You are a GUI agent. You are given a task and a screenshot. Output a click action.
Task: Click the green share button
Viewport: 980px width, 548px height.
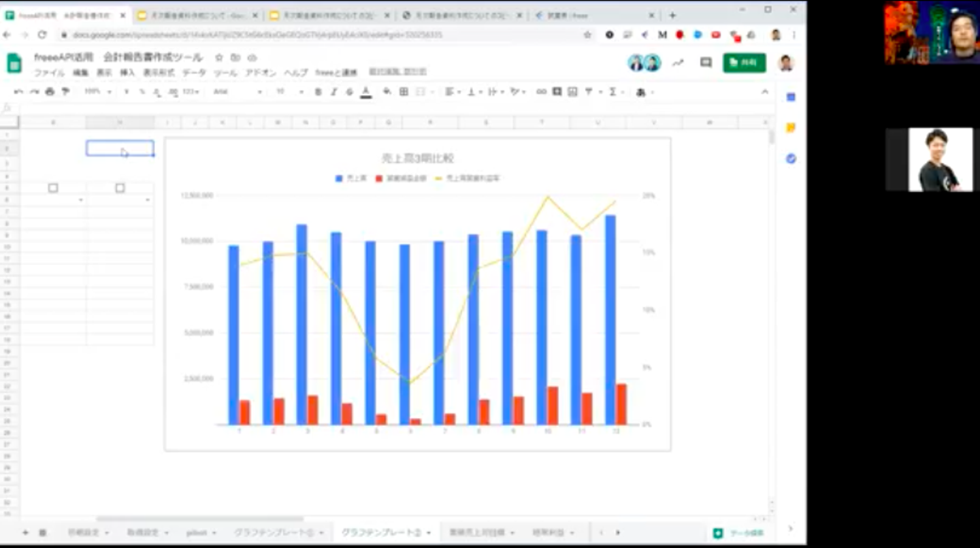[744, 63]
